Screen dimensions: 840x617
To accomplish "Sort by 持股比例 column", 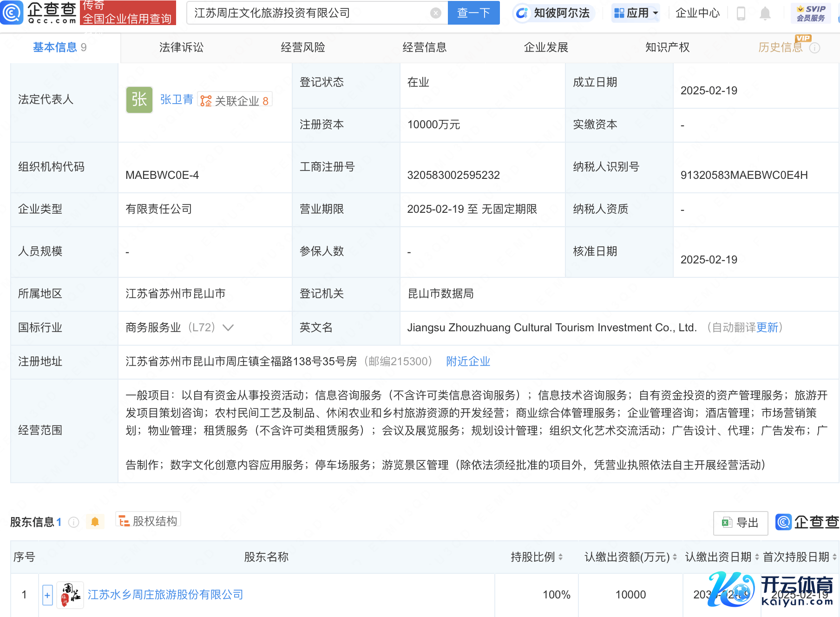I will (560, 557).
